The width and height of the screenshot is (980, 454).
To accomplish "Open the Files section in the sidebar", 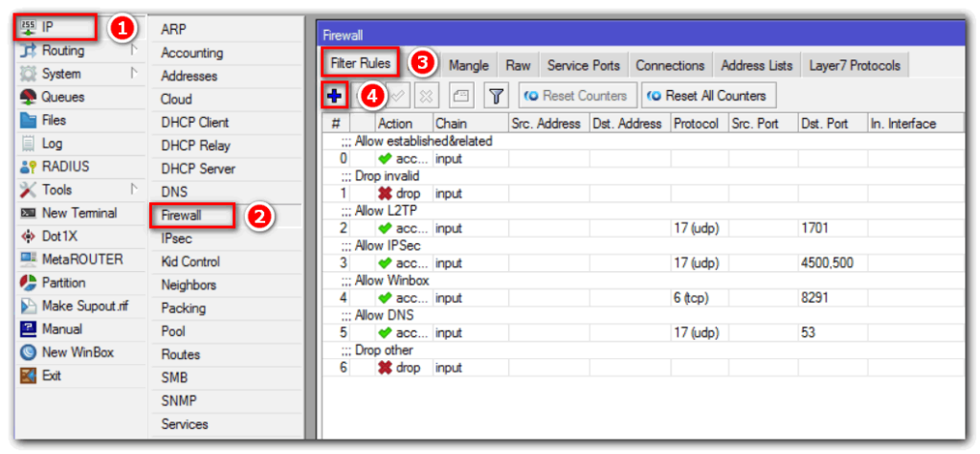I will [54, 121].
